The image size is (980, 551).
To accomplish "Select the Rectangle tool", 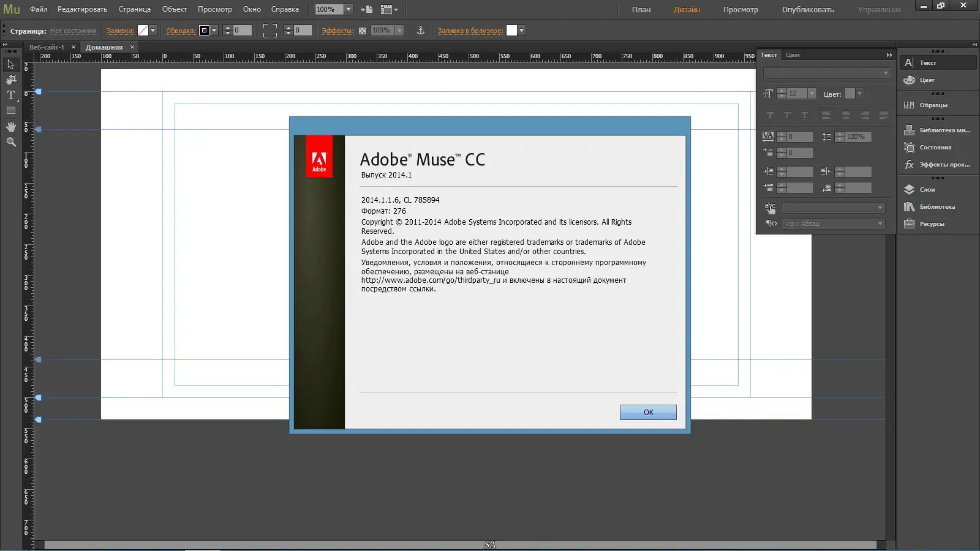I will click(x=10, y=111).
